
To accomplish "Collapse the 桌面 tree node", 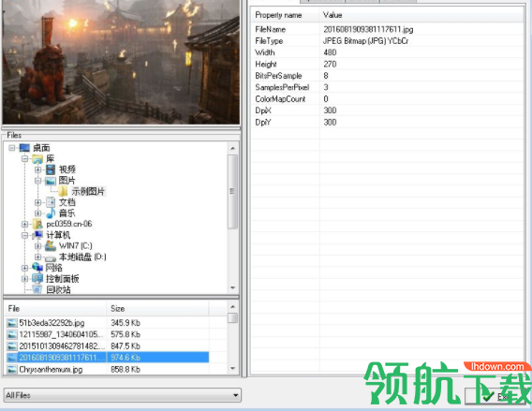I will 12,148.
